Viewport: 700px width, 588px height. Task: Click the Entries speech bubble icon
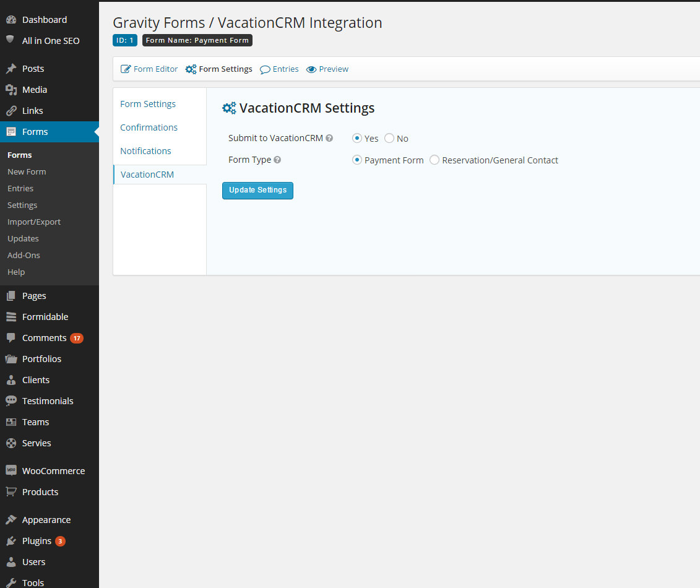(265, 70)
